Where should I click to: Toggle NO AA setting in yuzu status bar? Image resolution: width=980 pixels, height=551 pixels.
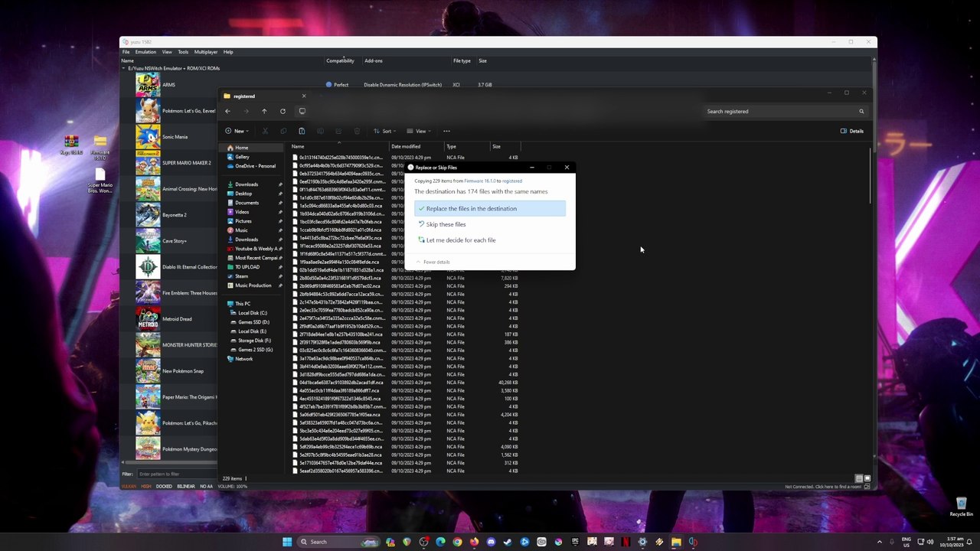click(206, 487)
